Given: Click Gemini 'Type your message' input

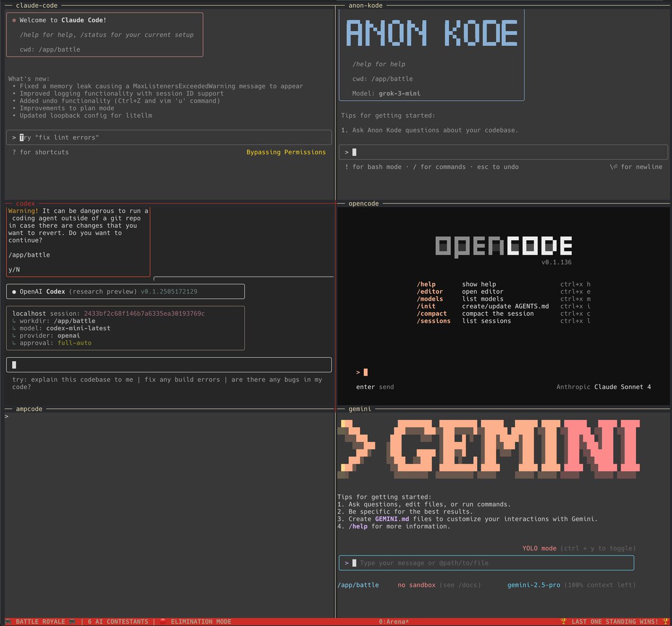Looking at the screenshot, I should pos(487,563).
